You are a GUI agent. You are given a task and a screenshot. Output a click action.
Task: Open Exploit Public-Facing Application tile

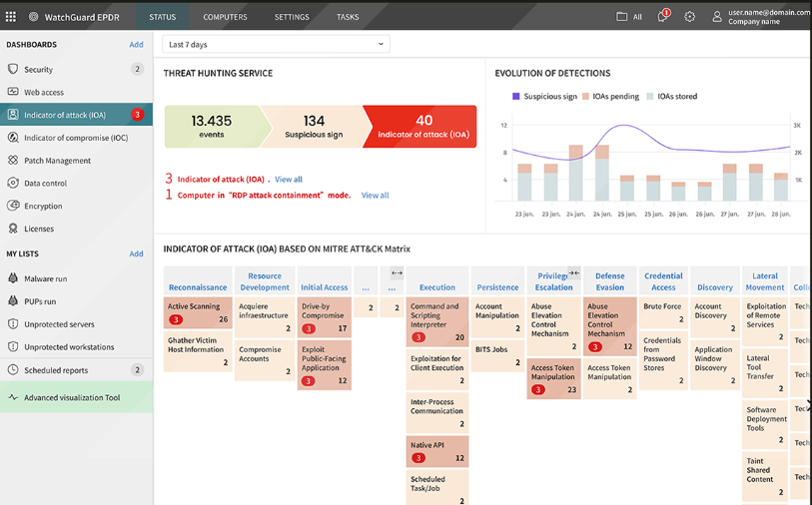tap(325, 365)
